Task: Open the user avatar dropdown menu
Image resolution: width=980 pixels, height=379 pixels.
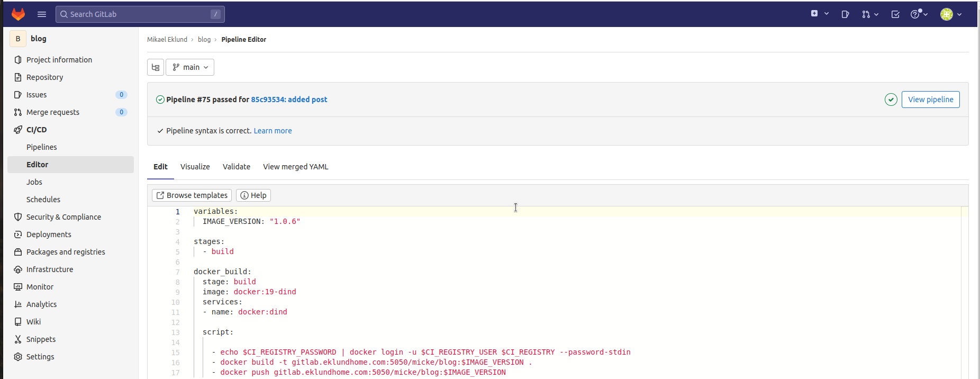Action: click(x=950, y=14)
